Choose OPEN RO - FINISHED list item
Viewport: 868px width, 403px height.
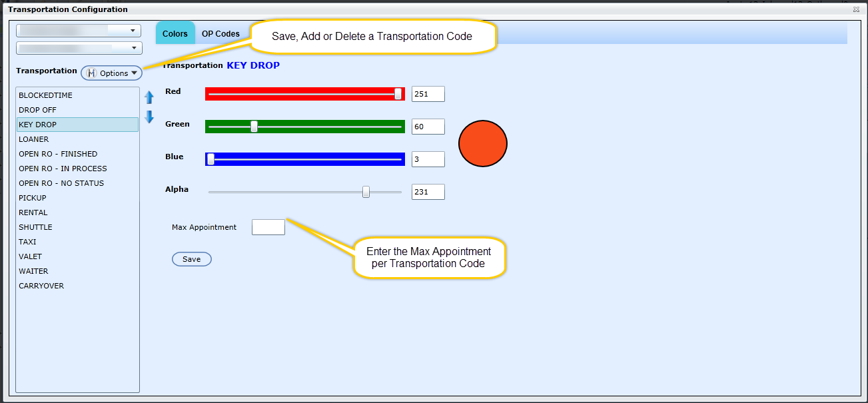coord(58,154)
